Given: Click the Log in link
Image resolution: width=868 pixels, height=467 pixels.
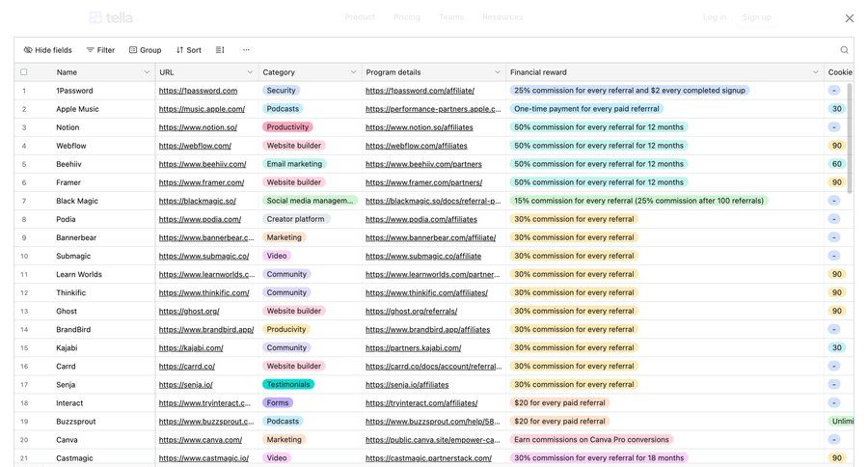Looking at the screenshot, I should (715, 17).
